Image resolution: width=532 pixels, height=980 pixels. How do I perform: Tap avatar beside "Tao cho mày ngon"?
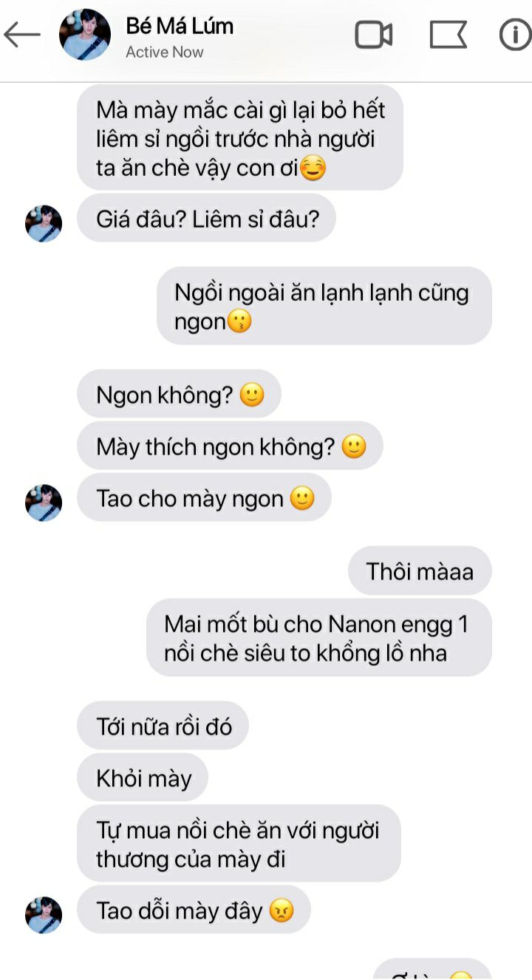pos(44,503)
